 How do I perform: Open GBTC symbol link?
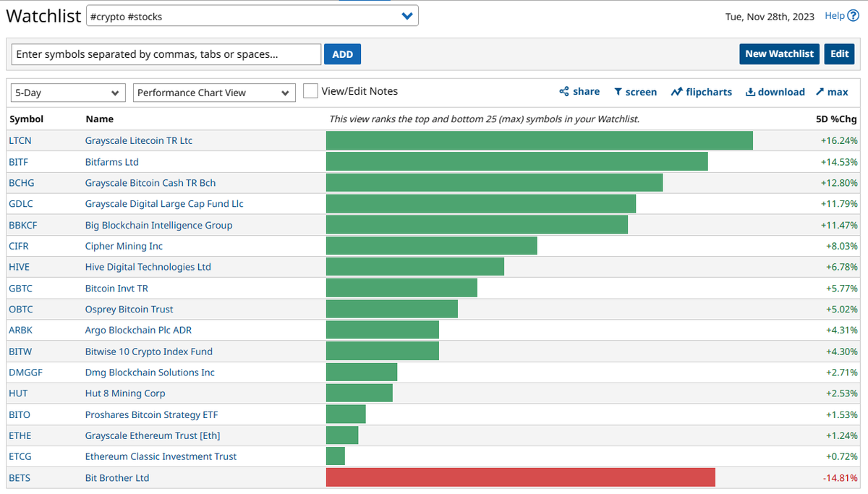[20, 288]
